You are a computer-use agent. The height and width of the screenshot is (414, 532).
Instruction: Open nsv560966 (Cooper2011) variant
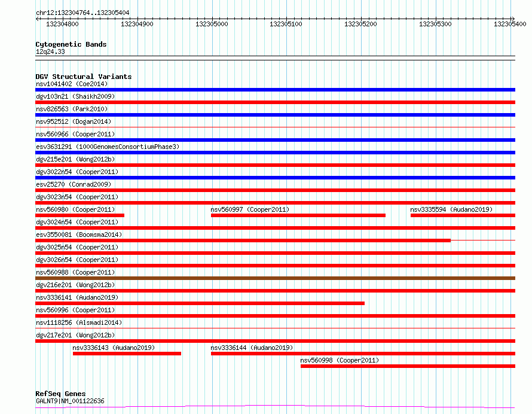(75, 134)
